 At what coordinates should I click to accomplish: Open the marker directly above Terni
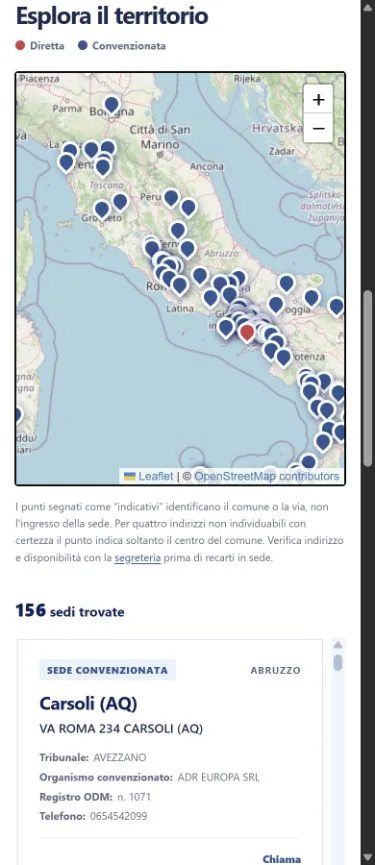click(x=178, y=231)
